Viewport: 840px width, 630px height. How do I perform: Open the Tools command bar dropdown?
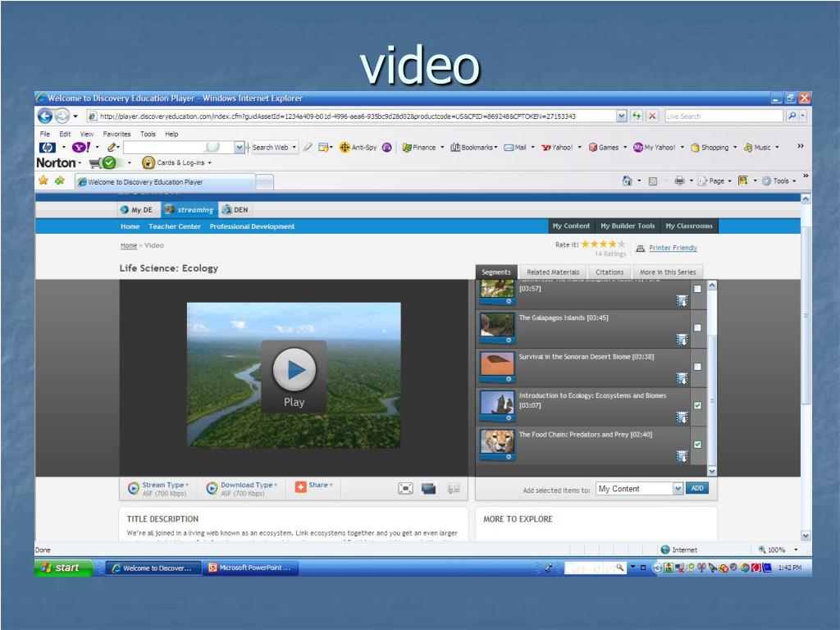(779, 181)
